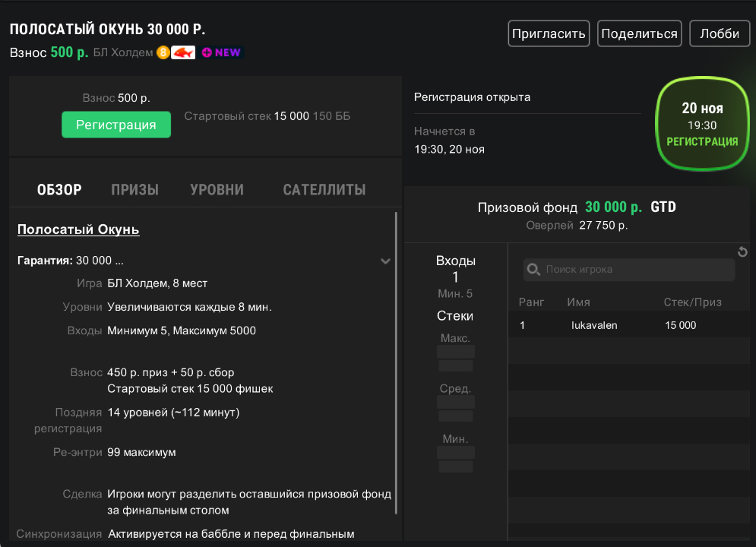756x547 pixels.
Task: Click the red fish tournament icon
Action: [x=183, y=52]
